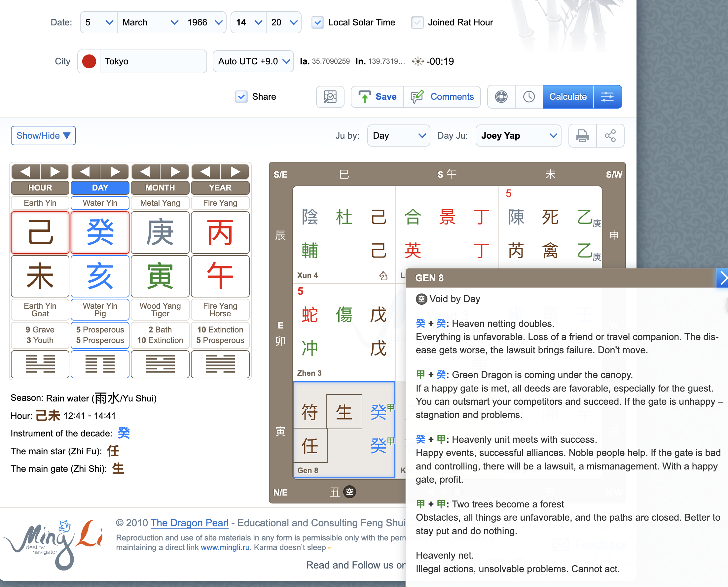This screenshot has height=587, width=728.
Task: Open The Dragon Pearl link
Action: (x=189, y=523)
